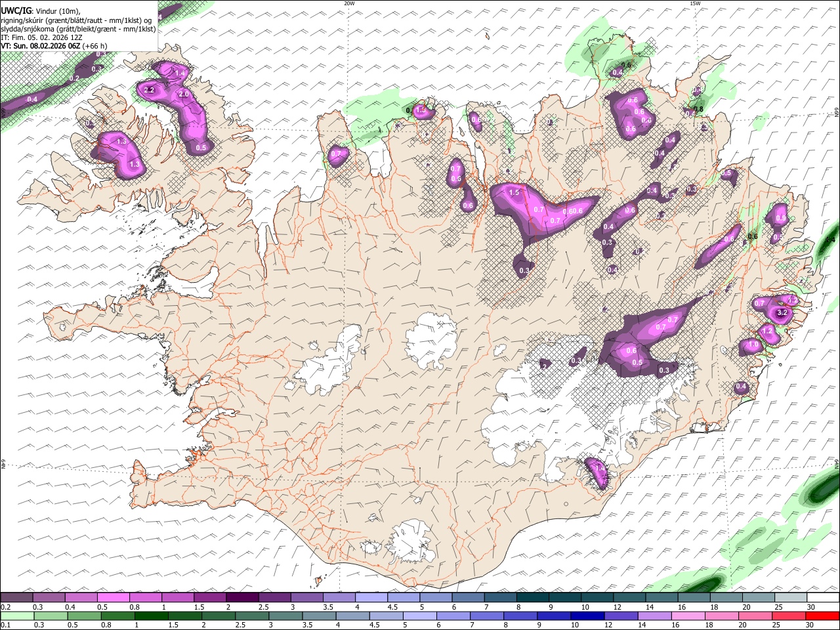
Task: Select the 'IT: Fim. 05. 02. 2026 12Z' line
Action: click(x=41, y=37)
